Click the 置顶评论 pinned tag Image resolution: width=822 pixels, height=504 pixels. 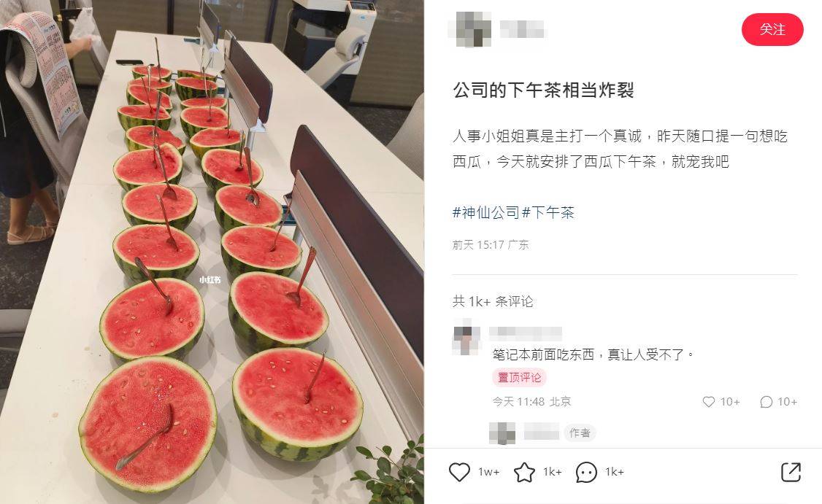(x=519, y=378)
